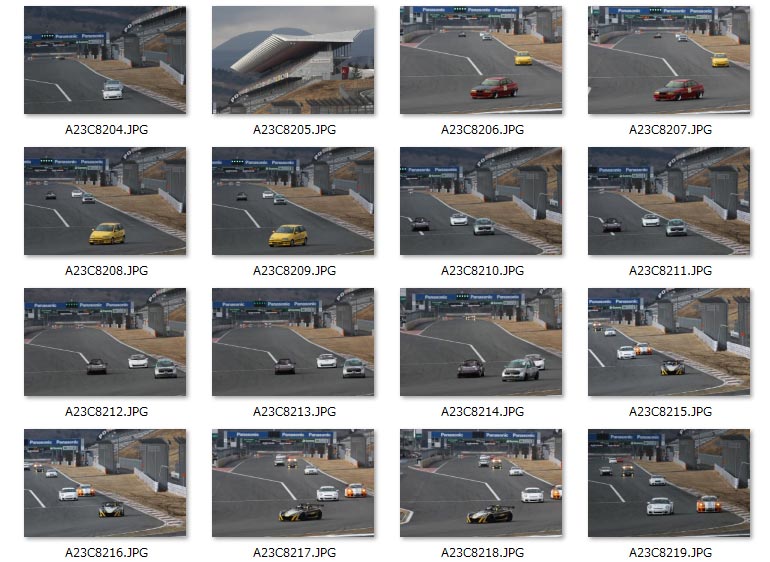Click the A23C8218.JPG filename label
The width and height of the screenshot is (770, 562).
(x=483, y=553)
